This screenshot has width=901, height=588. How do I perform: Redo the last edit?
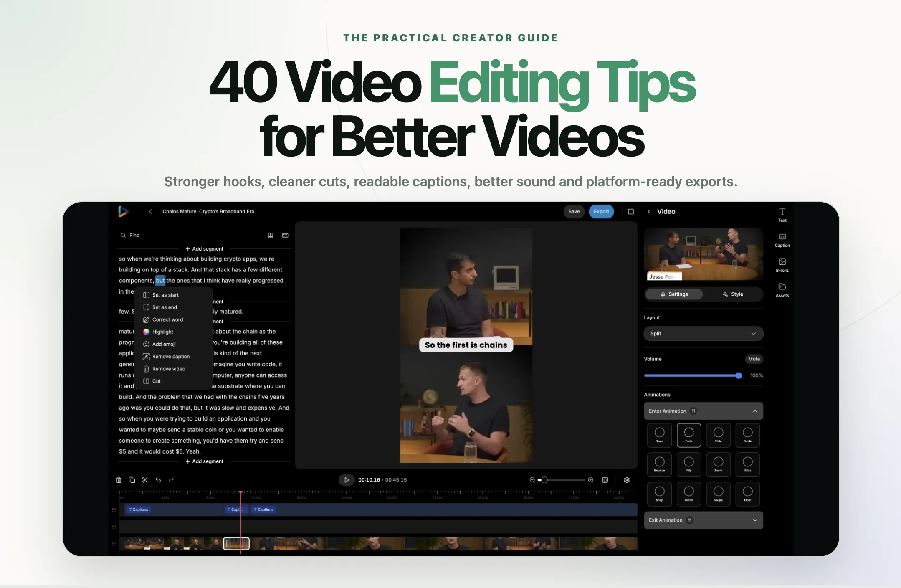point(171,480)
